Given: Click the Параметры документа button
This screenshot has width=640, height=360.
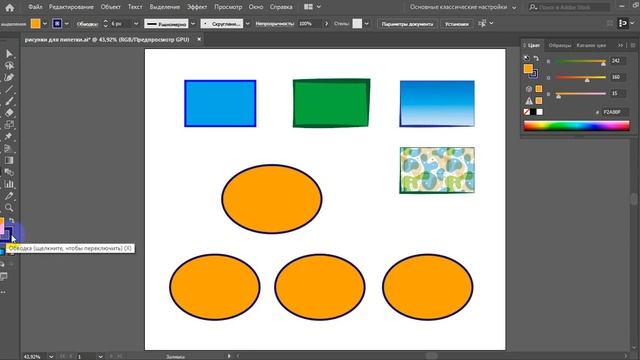Looking at the screenshot, I should 407,24.
